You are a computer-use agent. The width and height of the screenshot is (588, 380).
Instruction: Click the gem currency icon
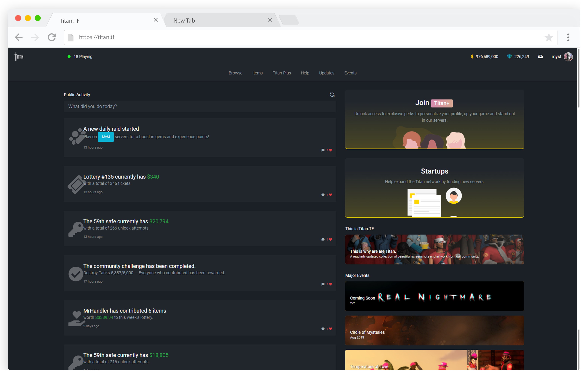pyautogui.click(x=510, y=57)
